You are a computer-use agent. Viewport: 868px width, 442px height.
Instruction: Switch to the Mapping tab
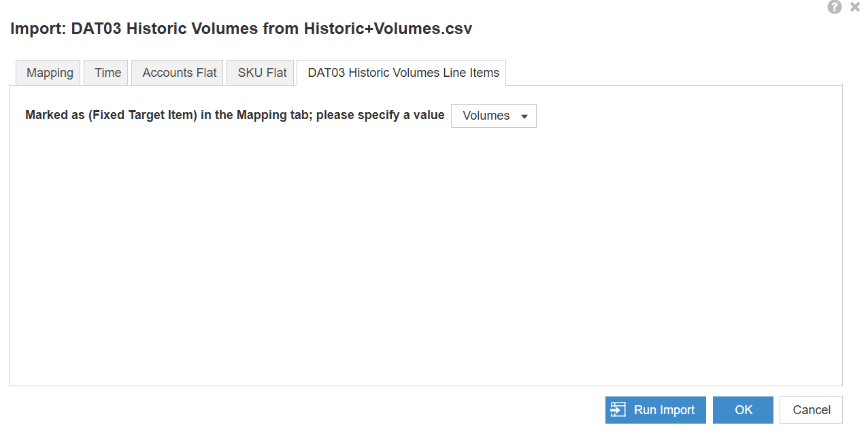(50, 73)
